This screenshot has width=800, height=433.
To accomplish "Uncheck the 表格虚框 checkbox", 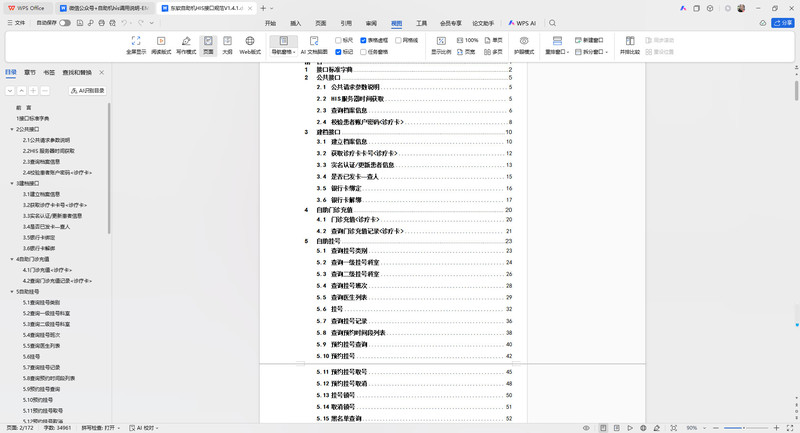I will tap(363, 40).
